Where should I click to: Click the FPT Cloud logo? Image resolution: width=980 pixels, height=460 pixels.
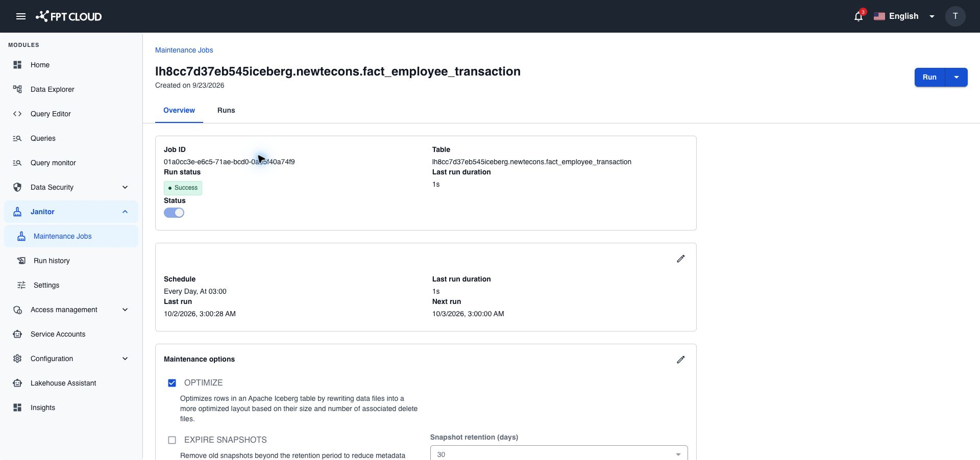[69, 16]
